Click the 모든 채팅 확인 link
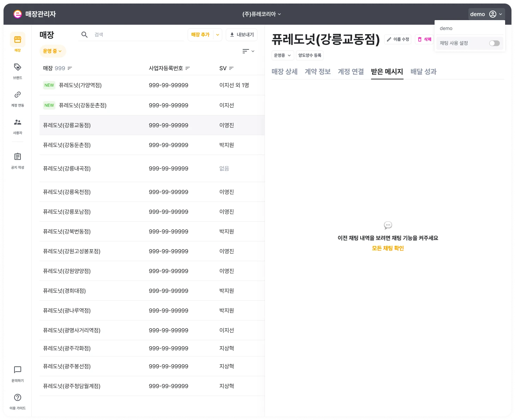 [x=388, y=248]
